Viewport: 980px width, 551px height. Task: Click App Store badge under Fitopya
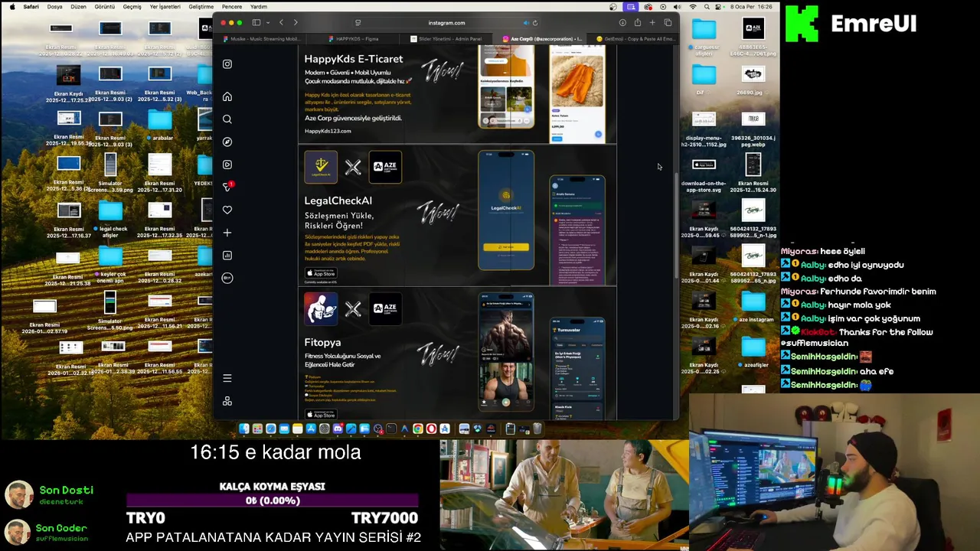[x=321, y=414]
